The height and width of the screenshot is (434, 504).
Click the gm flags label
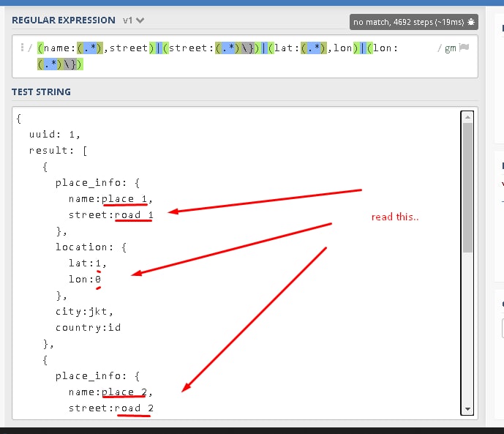click(x=451, y=48)
